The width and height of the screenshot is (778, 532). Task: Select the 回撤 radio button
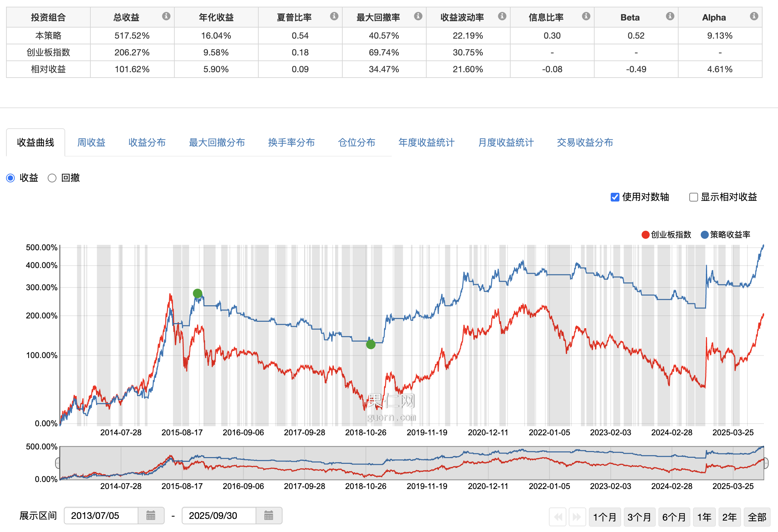point(52,178)
